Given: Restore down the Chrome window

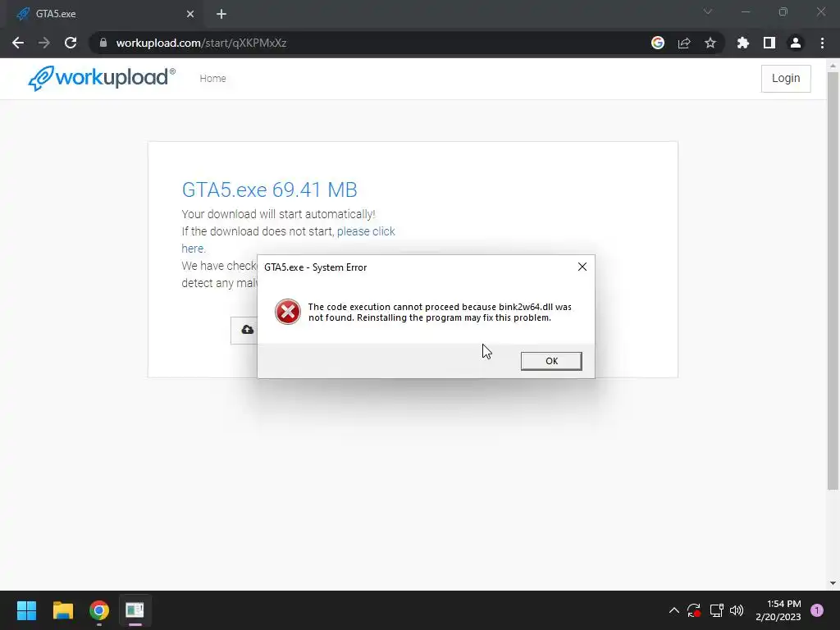Looking at the screenshot, I should (x=783, y=11).
